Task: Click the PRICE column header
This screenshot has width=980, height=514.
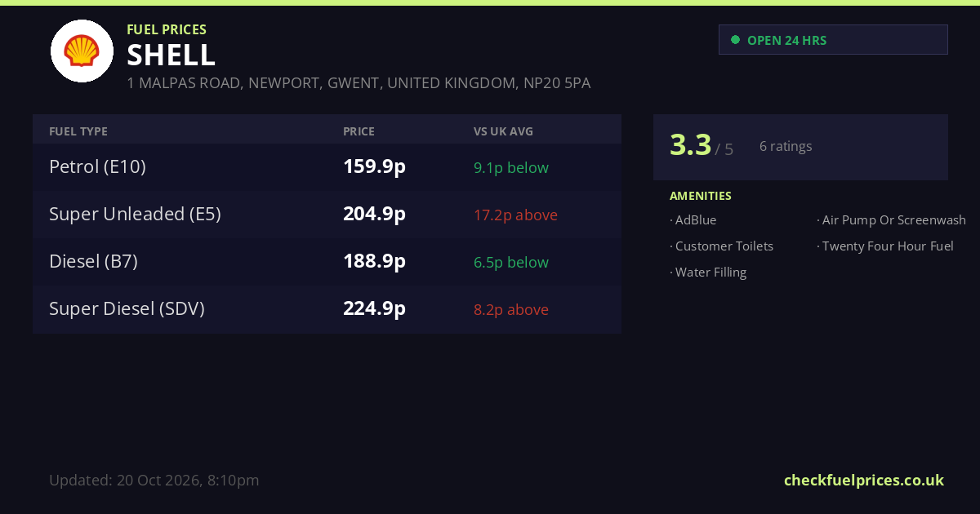Action: [359, 131]
